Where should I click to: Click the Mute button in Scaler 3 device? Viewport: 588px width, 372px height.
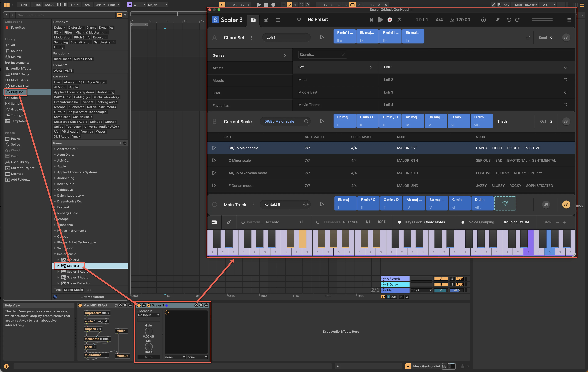[x=148, y=357]
